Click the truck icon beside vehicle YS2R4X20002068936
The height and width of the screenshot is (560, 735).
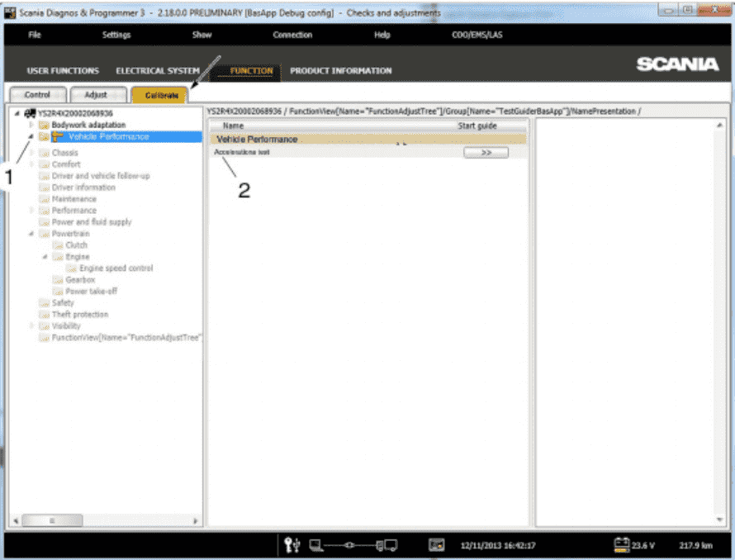coord(29,113)
